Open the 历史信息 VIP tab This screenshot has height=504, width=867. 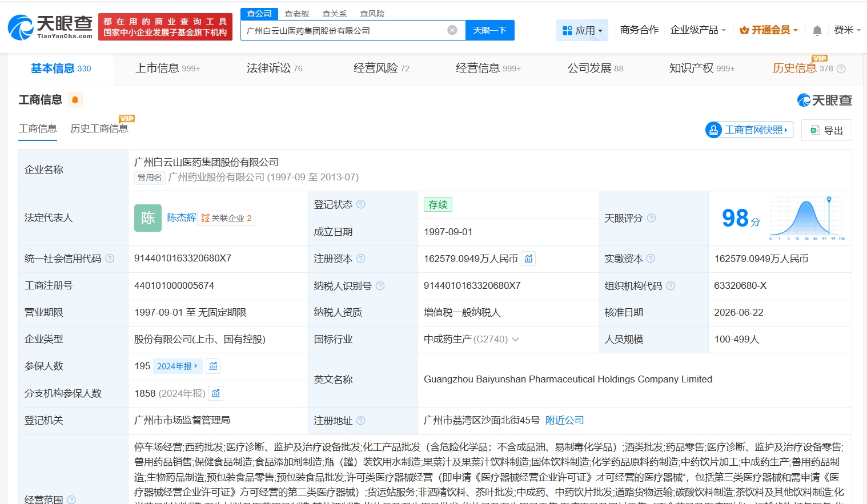[x=802, y=68]
